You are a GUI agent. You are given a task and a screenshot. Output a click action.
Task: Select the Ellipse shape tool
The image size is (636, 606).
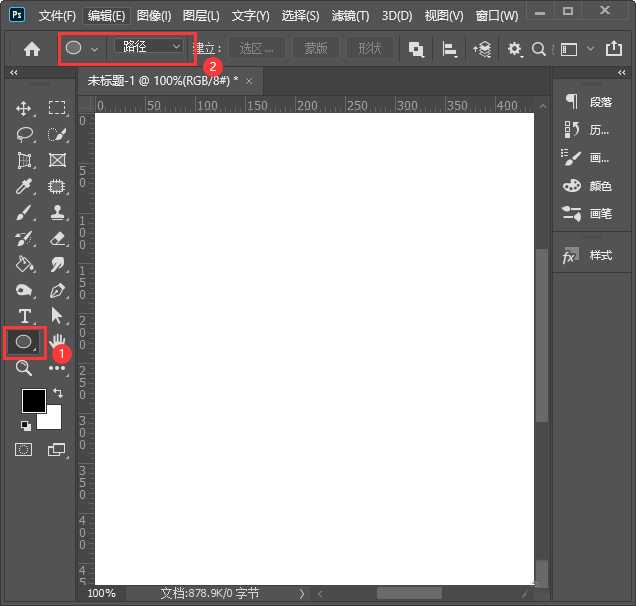23,342
